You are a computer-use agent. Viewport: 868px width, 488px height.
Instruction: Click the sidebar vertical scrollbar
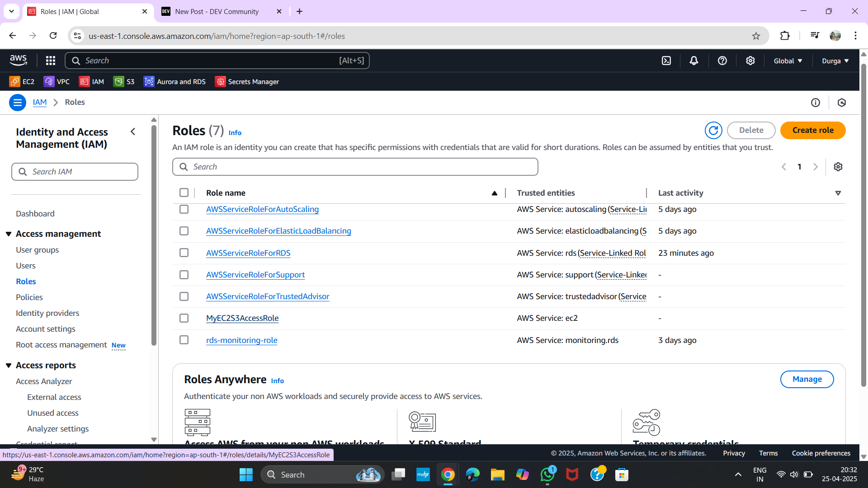pyautogui.click(x=154, y=235)
